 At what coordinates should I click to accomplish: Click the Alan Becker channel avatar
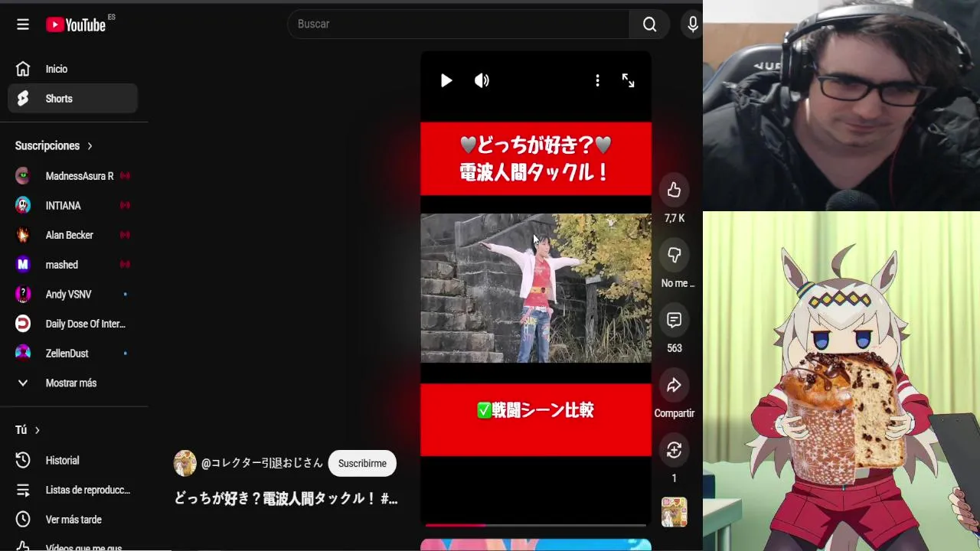(x=23, y=235)
